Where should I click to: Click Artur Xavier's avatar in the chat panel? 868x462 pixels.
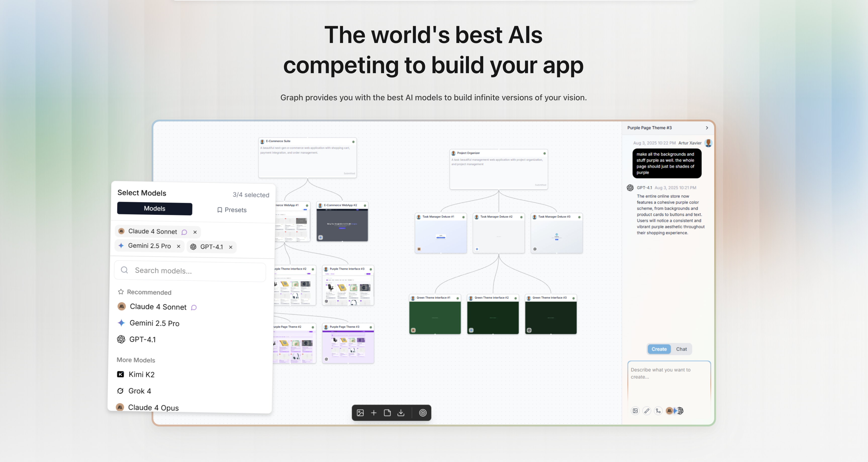(x=708, y=143)
